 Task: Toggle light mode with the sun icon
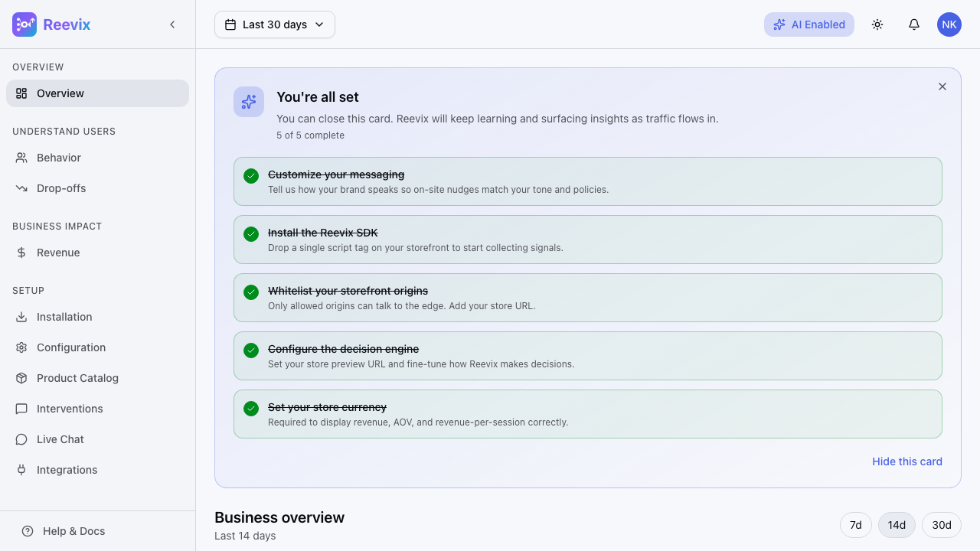tap(877, 24)
